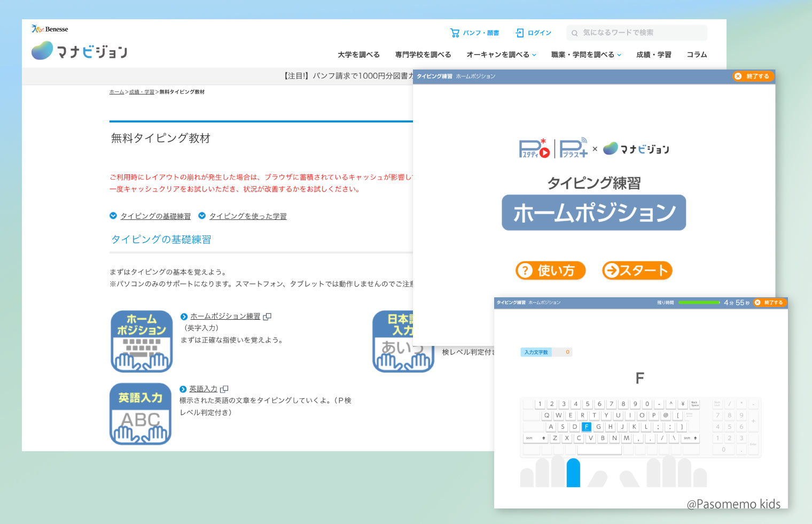Screen dimensions: 812x524
Task: Jump to タイピングを使った学習 anchor link
Action: 248,216
